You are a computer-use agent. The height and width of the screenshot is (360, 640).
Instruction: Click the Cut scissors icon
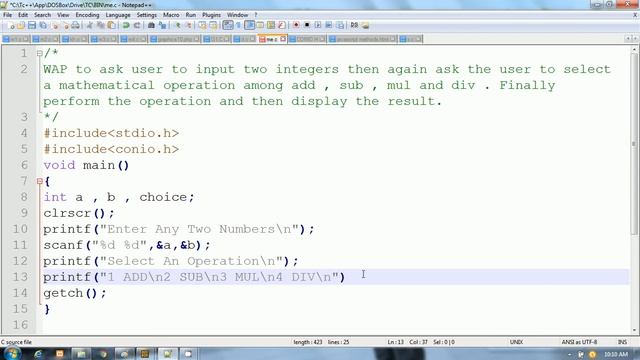click(x=89, y=25)
